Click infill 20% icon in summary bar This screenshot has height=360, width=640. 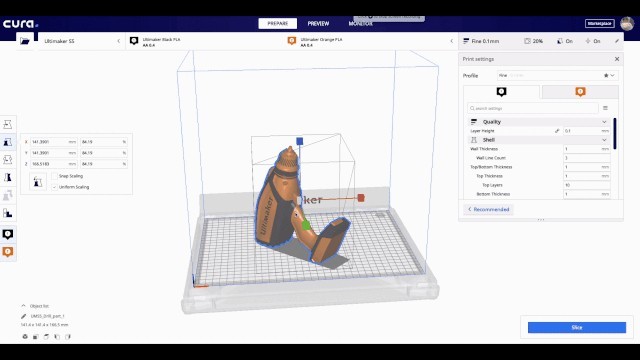(527, 41)
